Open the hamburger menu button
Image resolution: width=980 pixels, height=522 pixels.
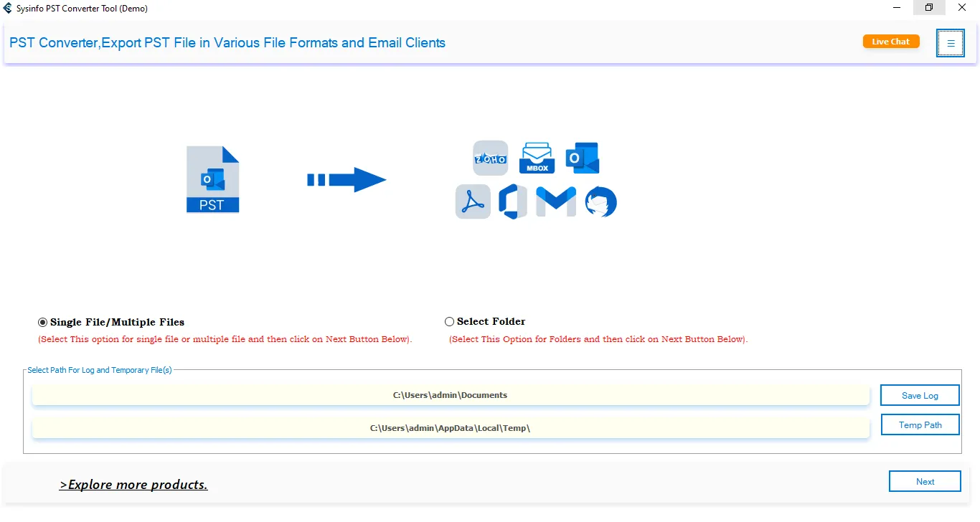(951, 43)
